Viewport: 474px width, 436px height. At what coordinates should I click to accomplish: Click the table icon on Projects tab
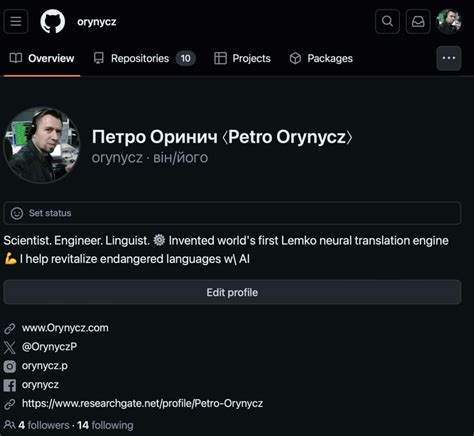click(220, 58)
